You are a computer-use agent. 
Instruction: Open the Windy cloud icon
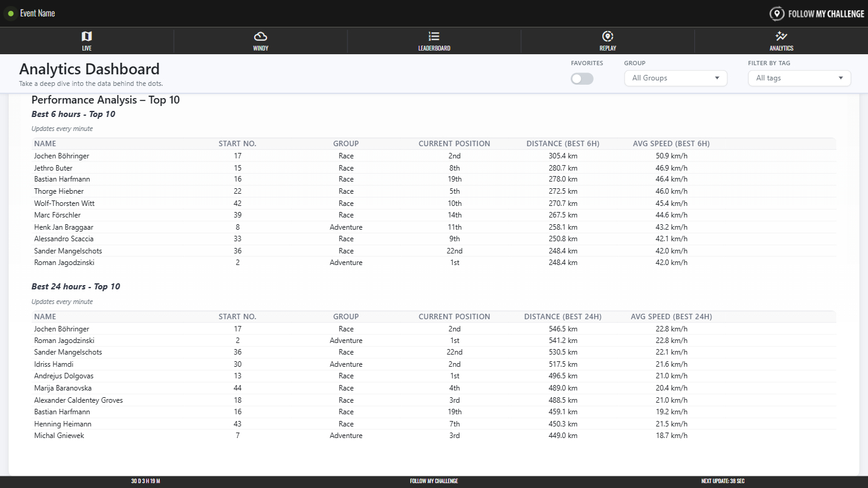coord(260,37)
